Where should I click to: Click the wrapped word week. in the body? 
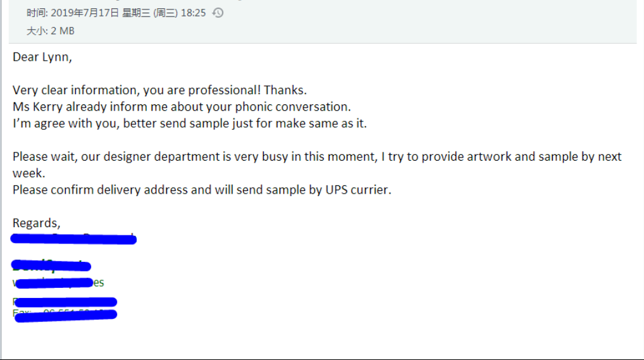click(x=28, y=173)
